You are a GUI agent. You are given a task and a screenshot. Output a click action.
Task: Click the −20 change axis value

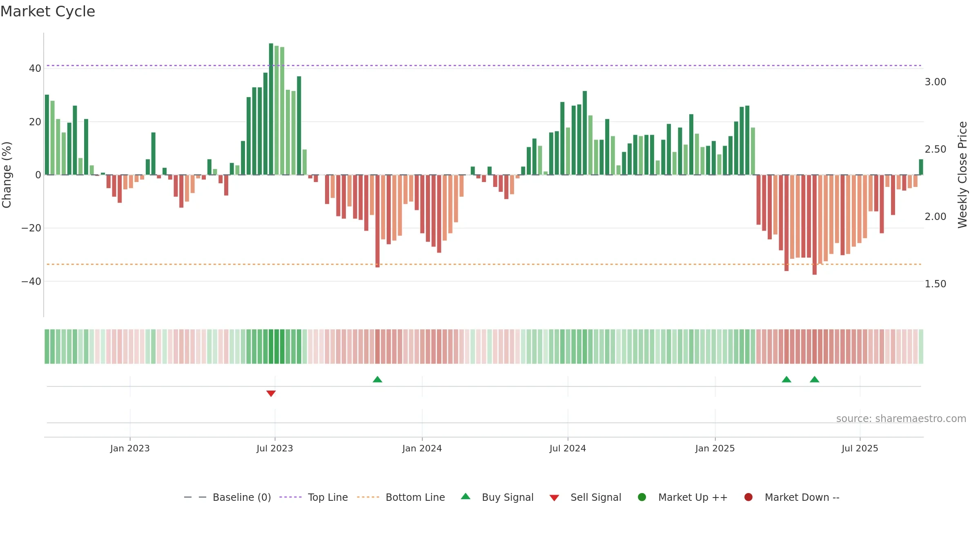click(x=31, y=228)
